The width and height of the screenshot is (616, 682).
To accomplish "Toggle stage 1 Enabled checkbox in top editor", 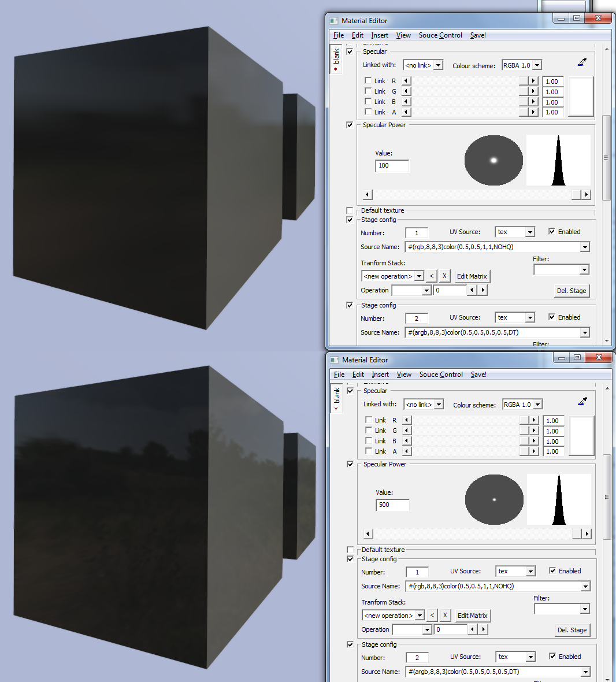I will pyautogui.click(x=552, y=231).
